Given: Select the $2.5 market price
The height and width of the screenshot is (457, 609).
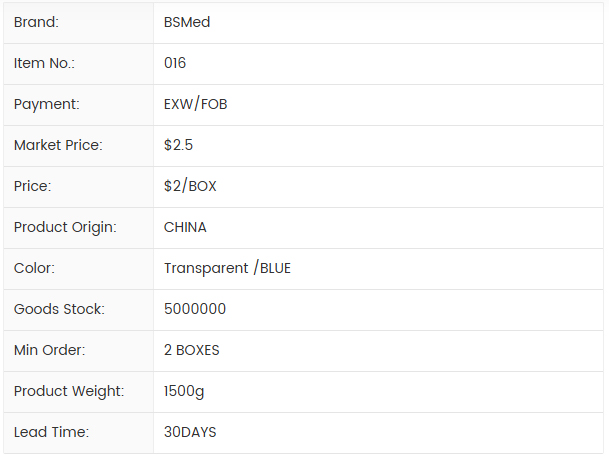Looking at the screenshot, I should click(178, 145).
